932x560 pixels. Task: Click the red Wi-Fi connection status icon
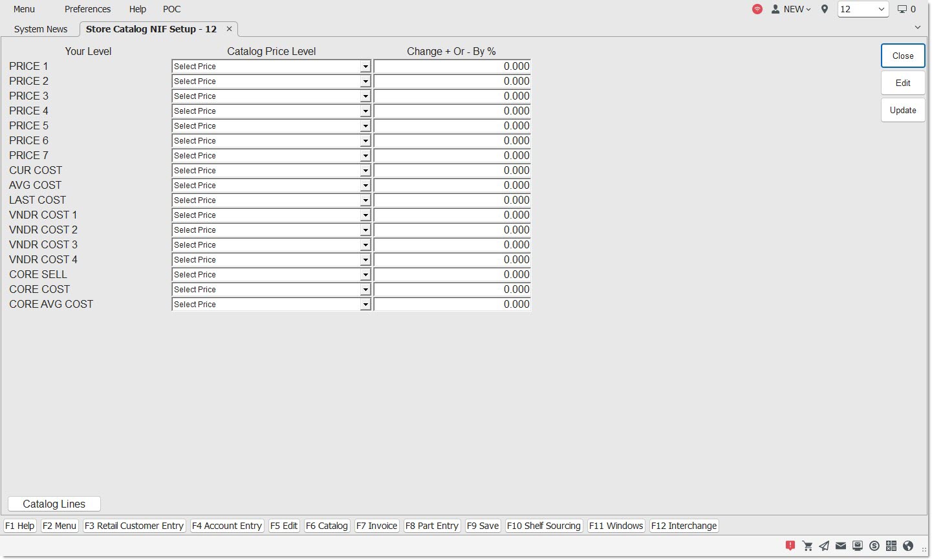point(757,9)
